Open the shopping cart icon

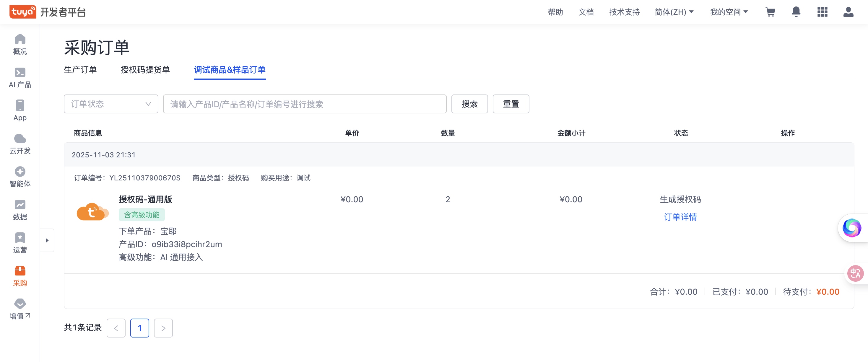click(770, 12)
